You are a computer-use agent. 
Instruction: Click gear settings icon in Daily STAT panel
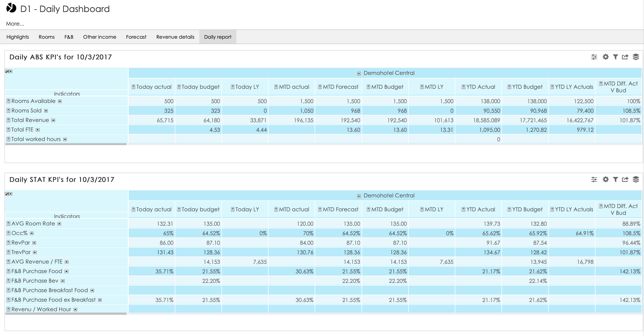click(606, 179)
